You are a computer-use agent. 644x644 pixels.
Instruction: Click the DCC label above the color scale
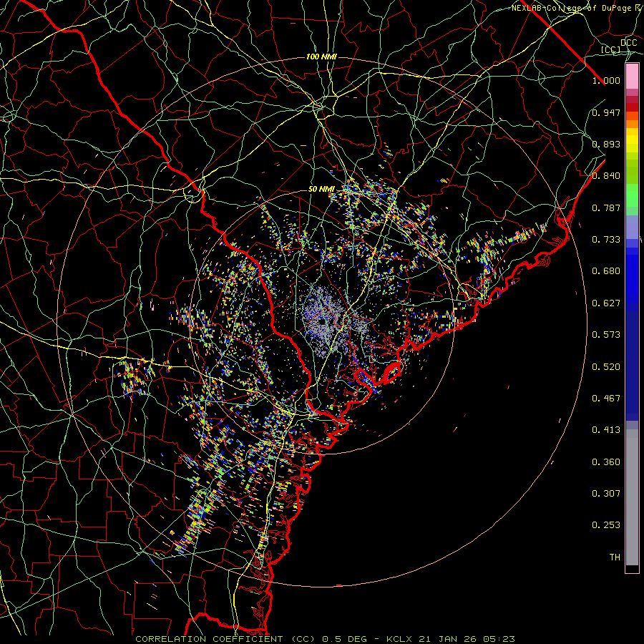click(x=628, y=42)
